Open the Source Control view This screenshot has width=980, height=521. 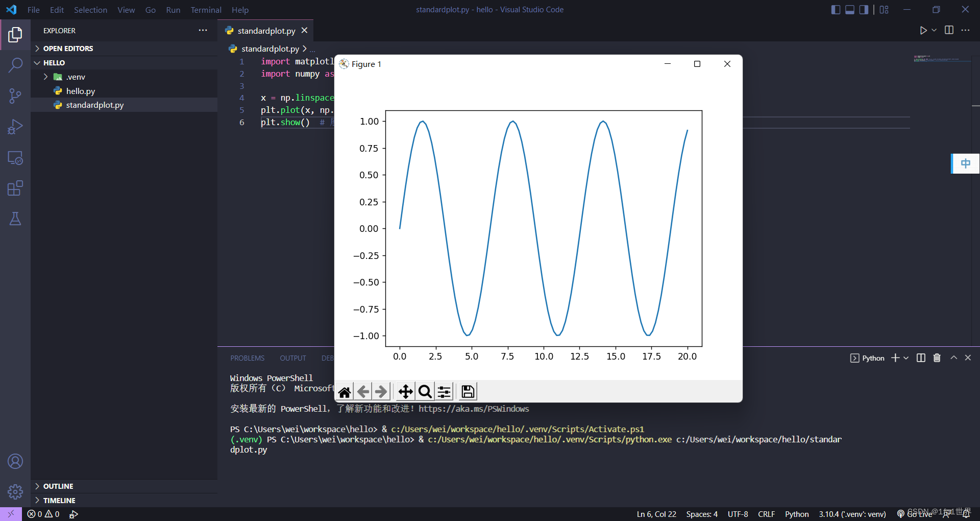tap(15, 96)
